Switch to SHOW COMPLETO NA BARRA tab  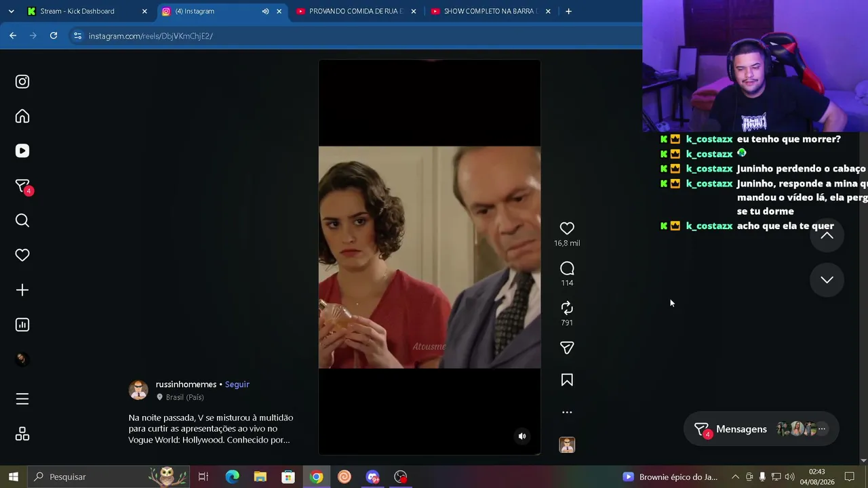coord(490,11)
